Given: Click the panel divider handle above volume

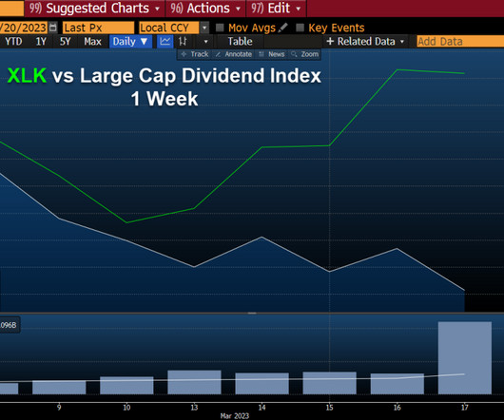Looking at the screenshot, I should click(252, 313).
